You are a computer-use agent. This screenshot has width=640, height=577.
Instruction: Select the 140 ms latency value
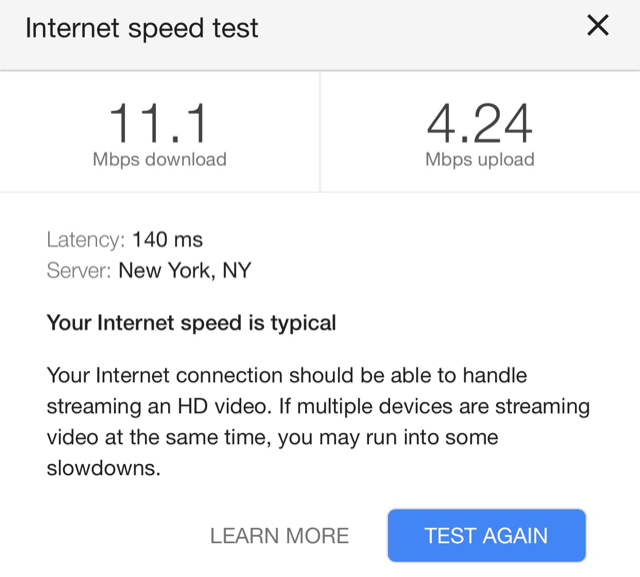coord(167,240)
